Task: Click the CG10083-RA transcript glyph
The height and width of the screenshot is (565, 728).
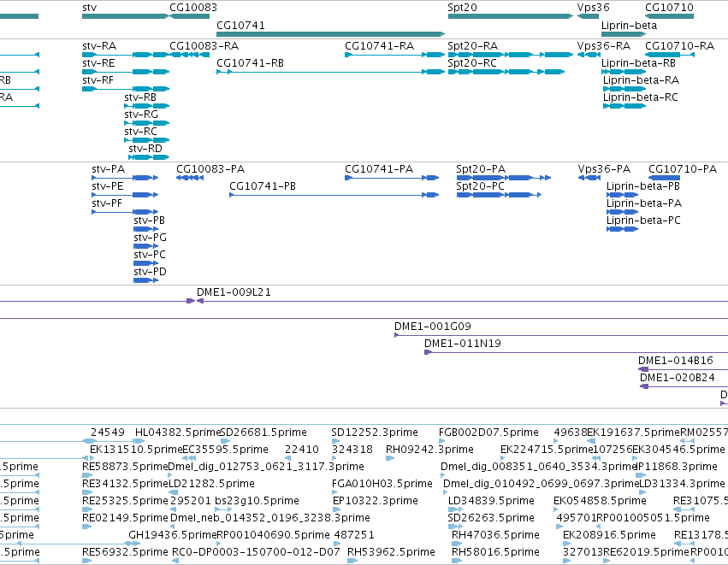Action: [189, 55]
